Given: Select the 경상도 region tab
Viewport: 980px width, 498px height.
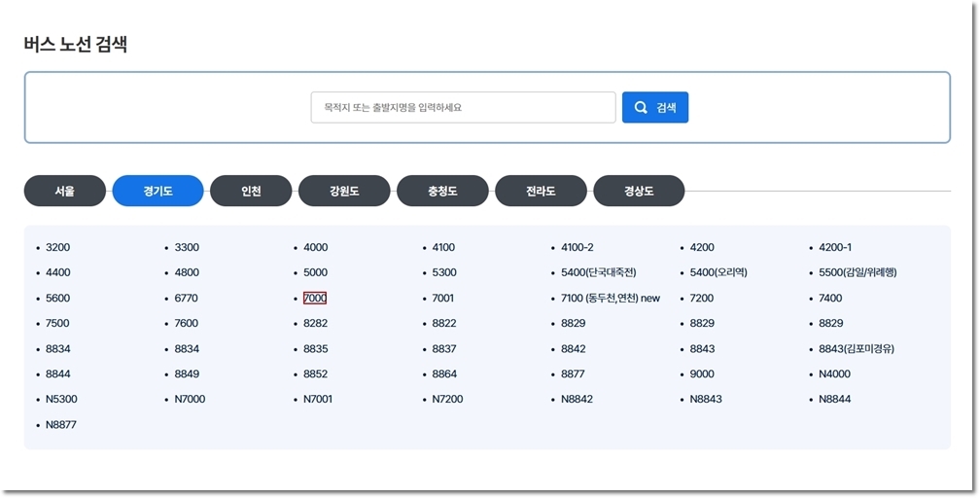Looking at the screenshot, I should pyautogui.click(x=639, y=192).
